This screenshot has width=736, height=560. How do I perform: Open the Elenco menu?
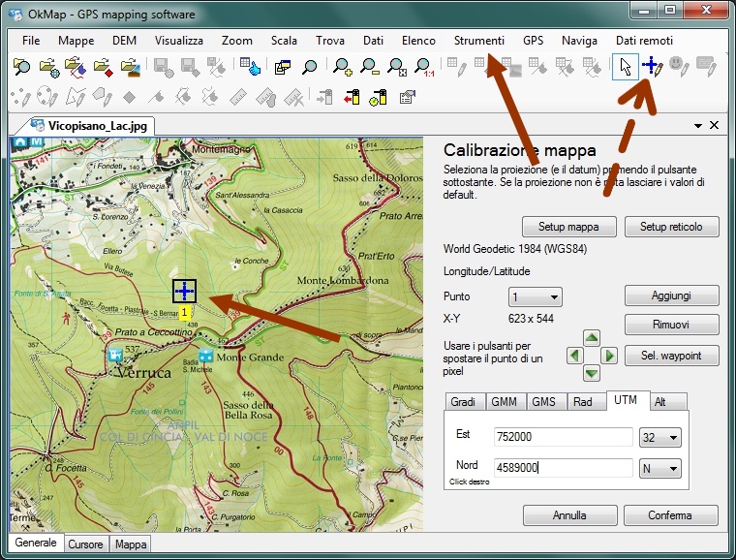point(418,41)
